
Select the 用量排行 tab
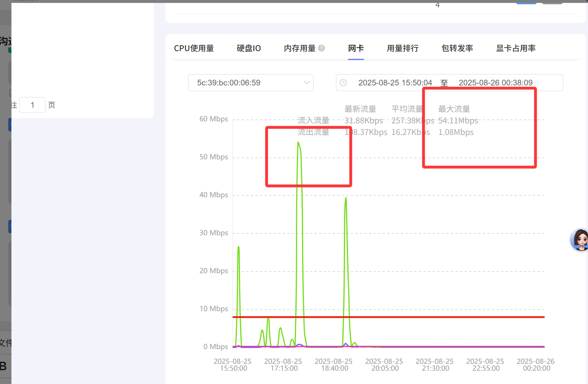[x=402, y=48]
